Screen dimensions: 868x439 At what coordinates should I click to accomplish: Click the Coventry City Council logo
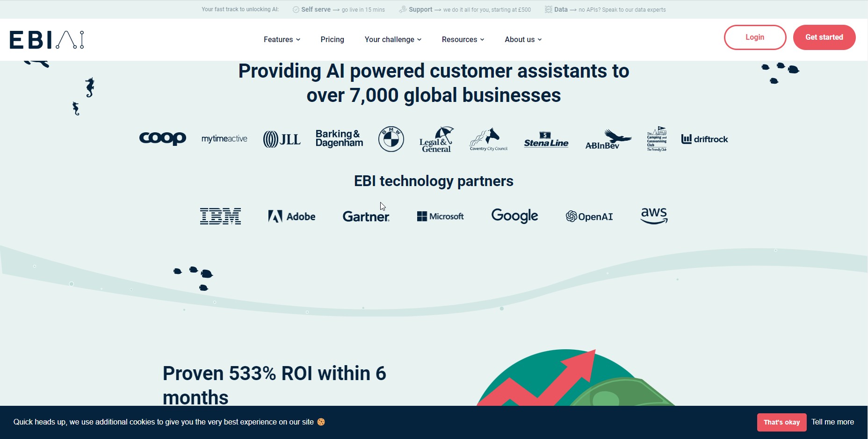[x=488, y=139]
